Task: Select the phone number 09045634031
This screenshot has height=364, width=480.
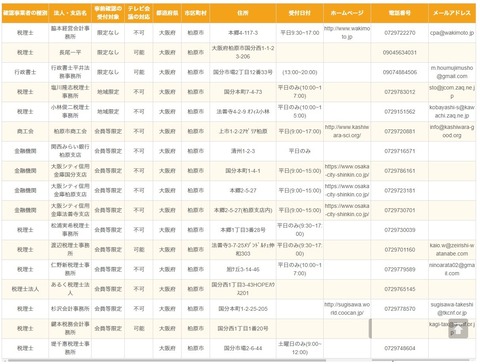Action: 399,52
